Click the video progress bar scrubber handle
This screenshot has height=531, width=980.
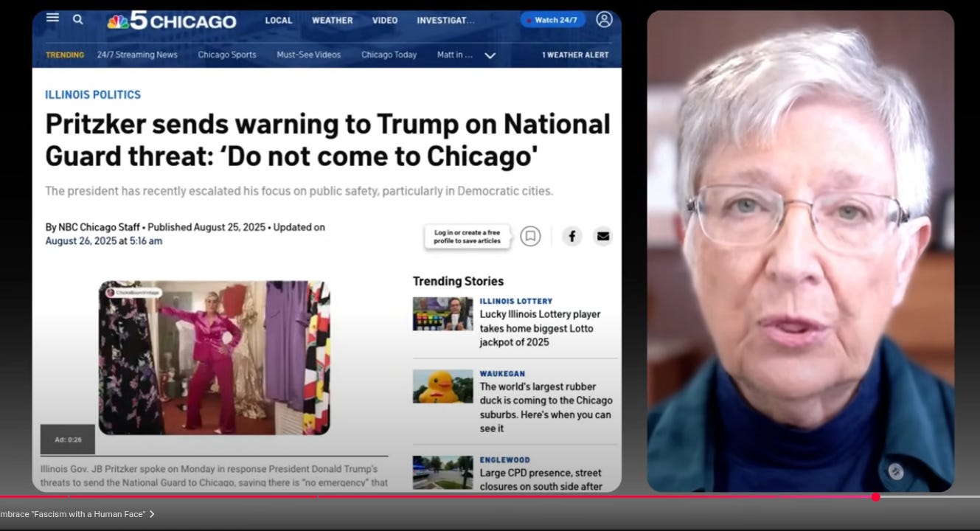(x=875, y=497)
